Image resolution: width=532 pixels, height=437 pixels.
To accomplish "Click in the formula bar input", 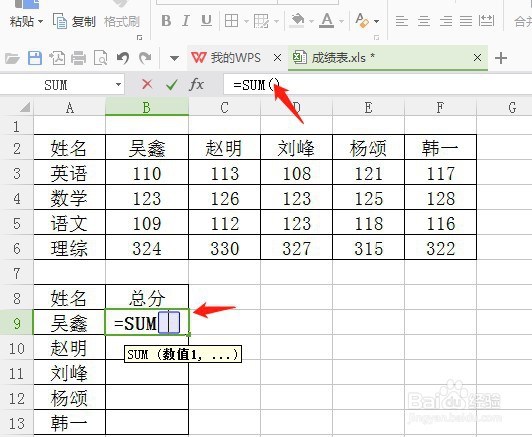I will click(x=377, y=84).
